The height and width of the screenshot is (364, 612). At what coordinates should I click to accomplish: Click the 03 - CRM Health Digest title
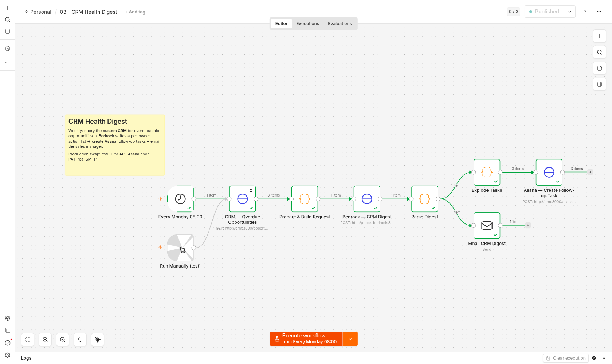click(x=89, y=12)
